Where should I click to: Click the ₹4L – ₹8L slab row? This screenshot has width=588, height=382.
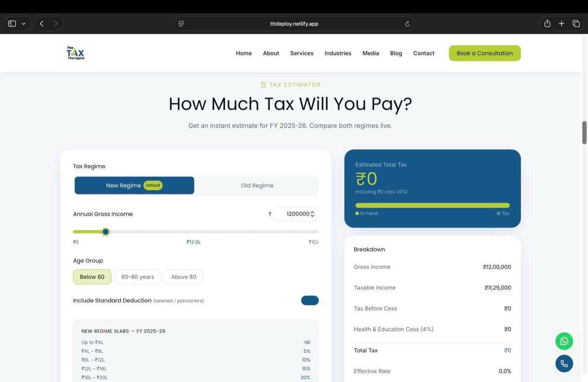(196, 351)
